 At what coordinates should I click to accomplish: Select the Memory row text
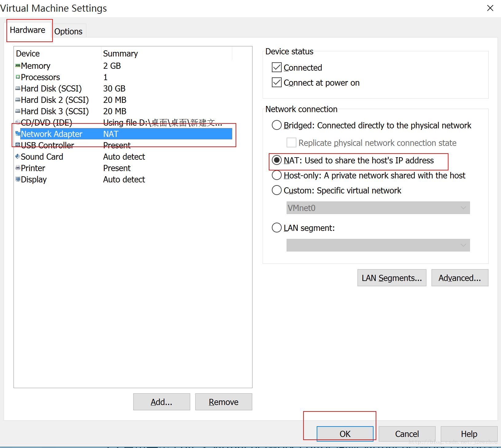point(36,66)
